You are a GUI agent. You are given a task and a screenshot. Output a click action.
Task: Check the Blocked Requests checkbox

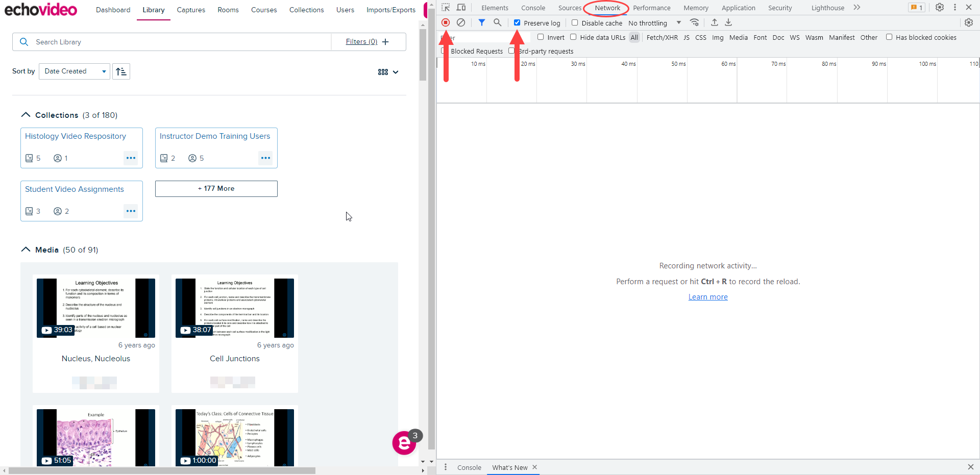pos(444,51)
